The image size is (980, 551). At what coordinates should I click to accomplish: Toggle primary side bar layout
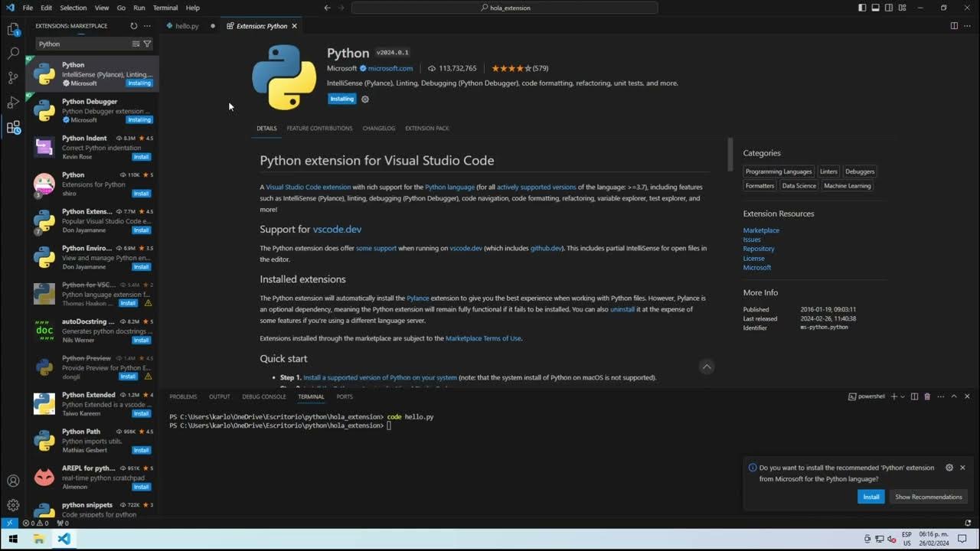[x=862, y=8]
